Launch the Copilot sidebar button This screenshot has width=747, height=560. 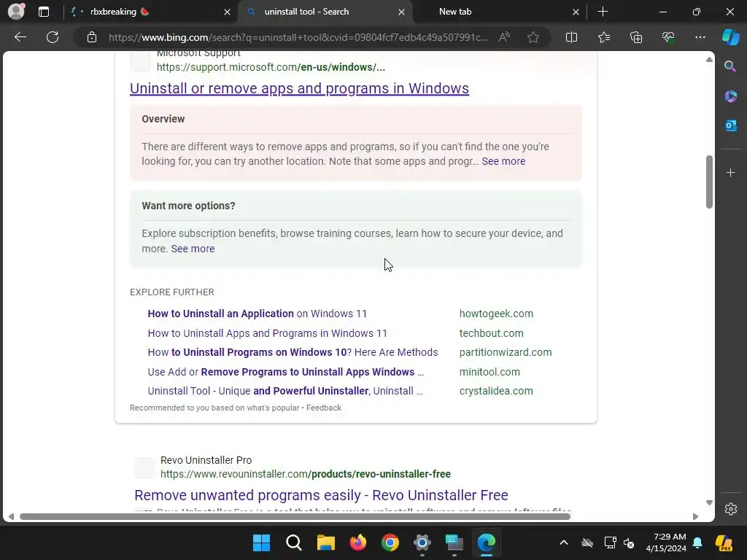click(731, 37)
